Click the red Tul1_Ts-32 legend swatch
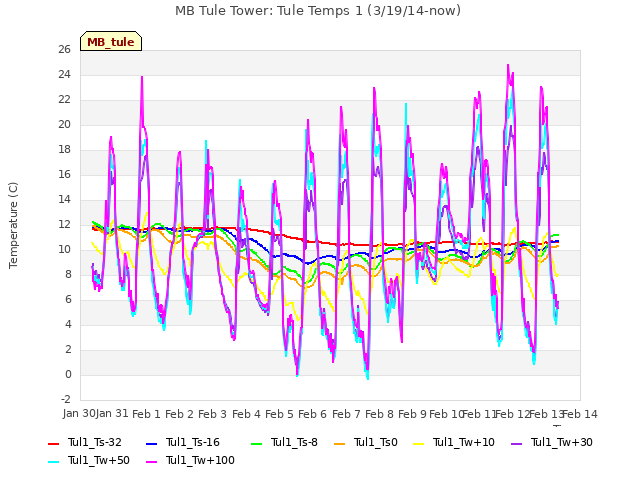 click(x=54, y=443)
